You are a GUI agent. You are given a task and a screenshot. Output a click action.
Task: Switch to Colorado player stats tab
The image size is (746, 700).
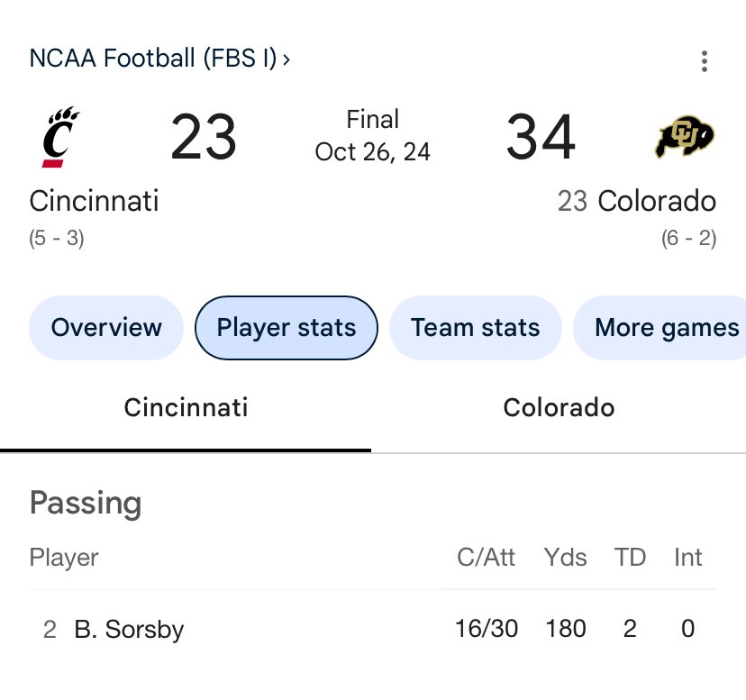(x=559, y=408)
